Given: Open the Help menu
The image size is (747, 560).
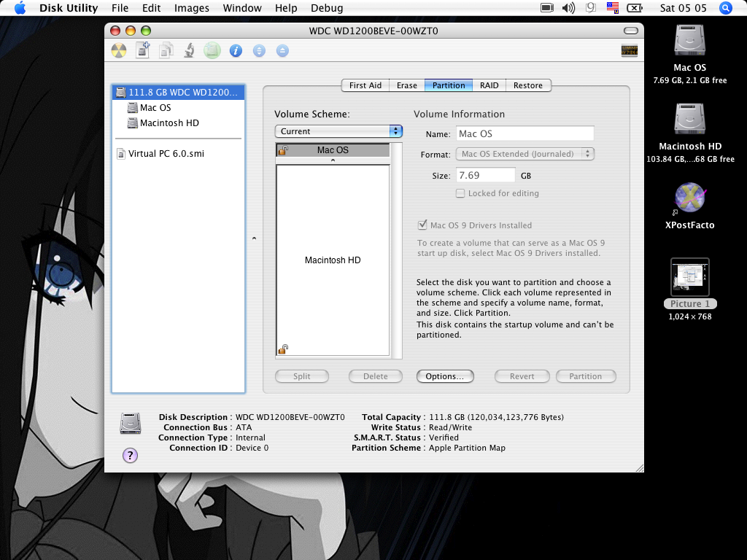Looking at the screenshot, I should [286, 8].
